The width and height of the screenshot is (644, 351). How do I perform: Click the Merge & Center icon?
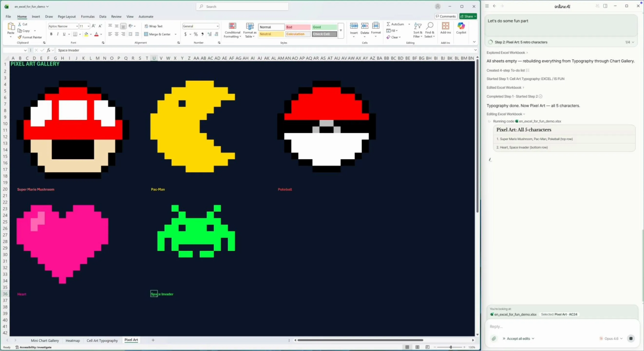[146, 34]
